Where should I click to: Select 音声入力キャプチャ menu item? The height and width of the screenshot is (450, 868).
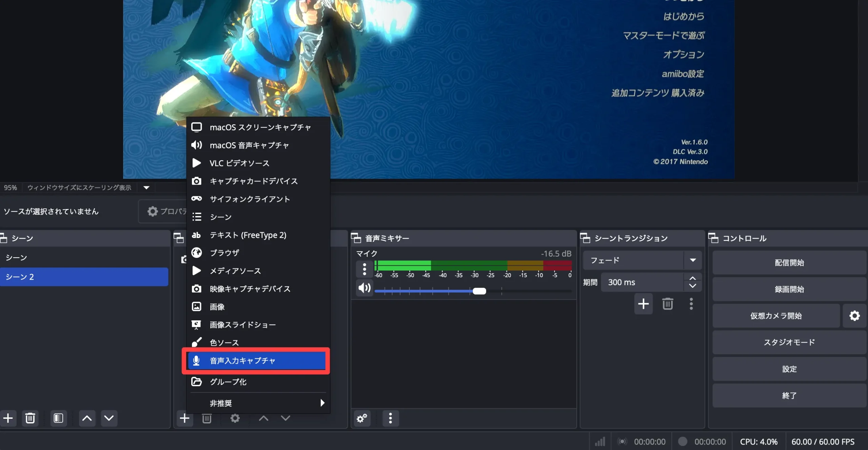pos(257,361)
